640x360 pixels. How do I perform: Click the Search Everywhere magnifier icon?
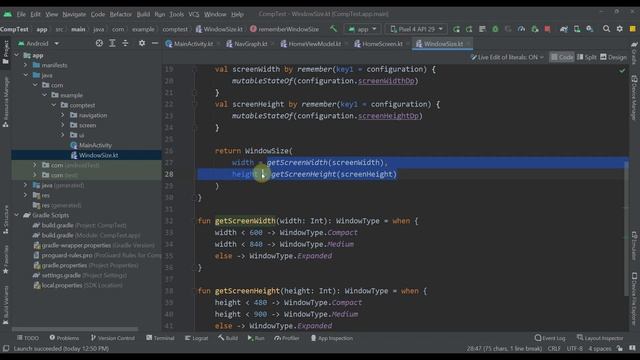point(607,29)
